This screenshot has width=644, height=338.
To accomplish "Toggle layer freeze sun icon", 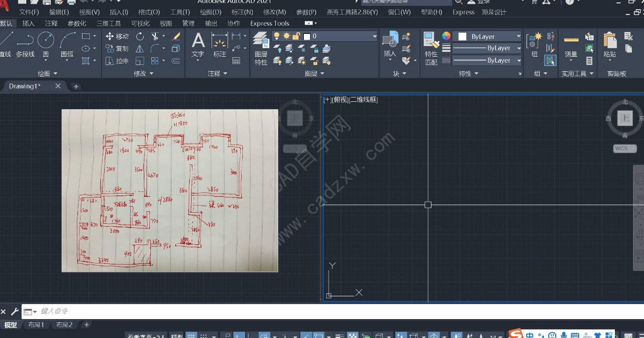I will [286, 36].
